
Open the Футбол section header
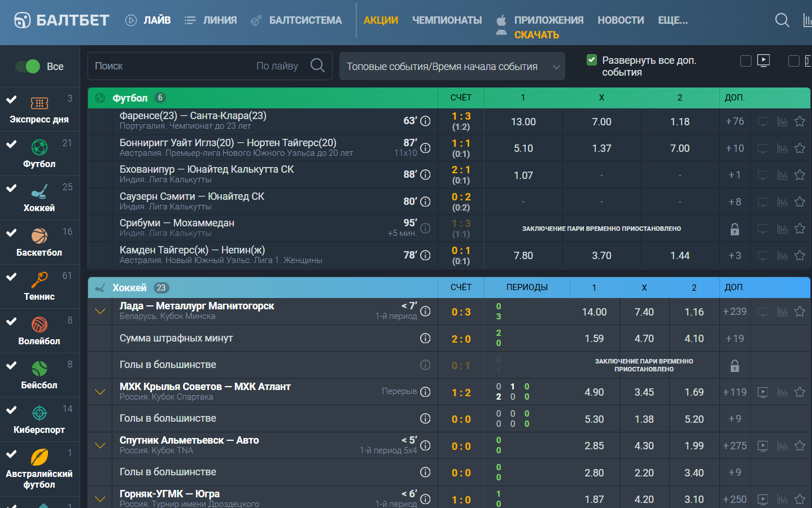coord(130,98)
